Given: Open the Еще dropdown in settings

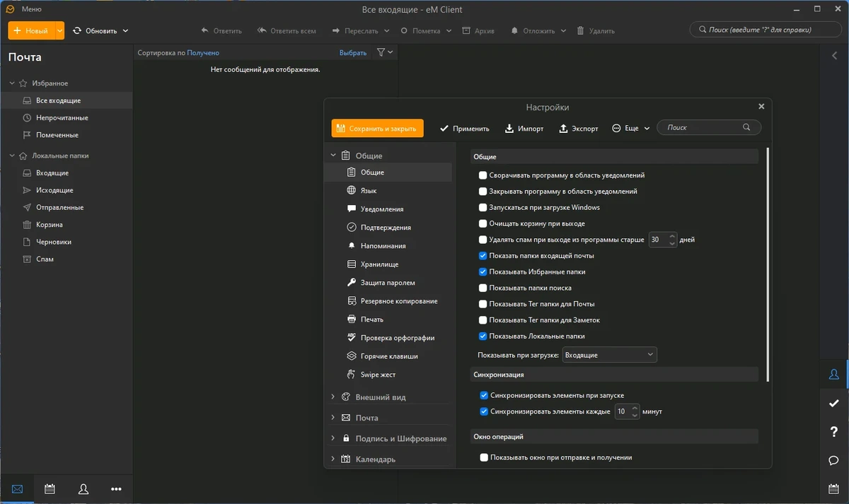Looking at the screenshot, I should (x=631, y=128).
